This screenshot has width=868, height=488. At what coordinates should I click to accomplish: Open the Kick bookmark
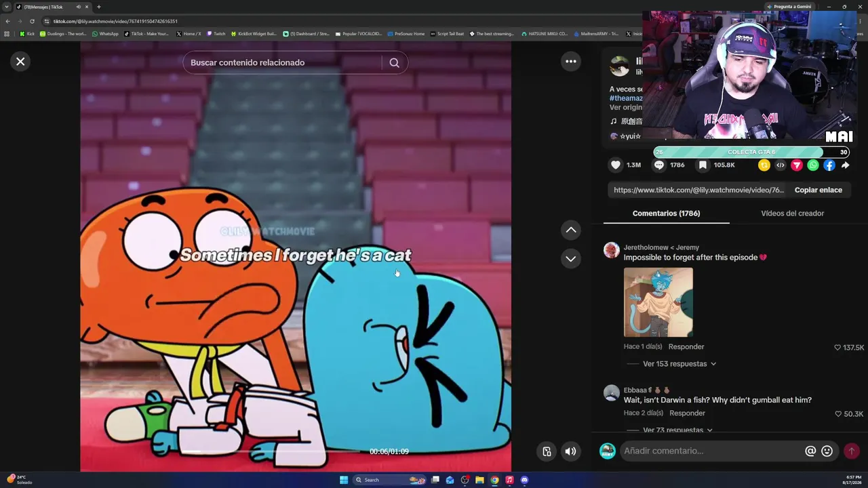27,34
